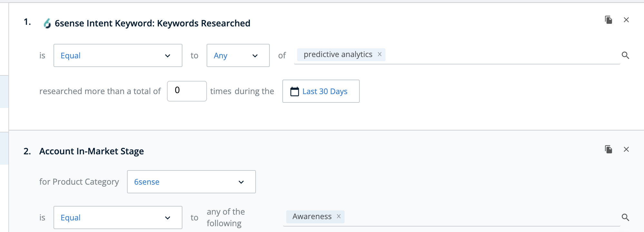Open the Any quantifier dropdown

click(x=238, y=55)
